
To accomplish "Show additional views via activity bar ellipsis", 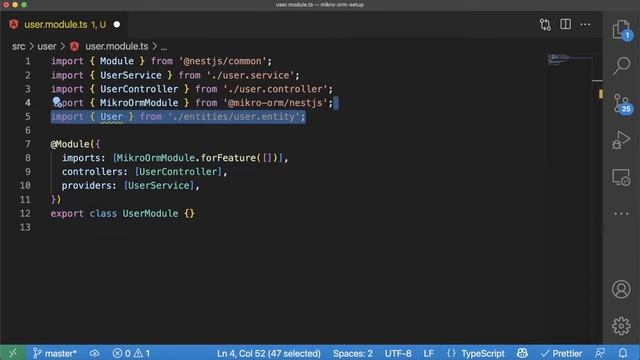I will pos(621,213).
